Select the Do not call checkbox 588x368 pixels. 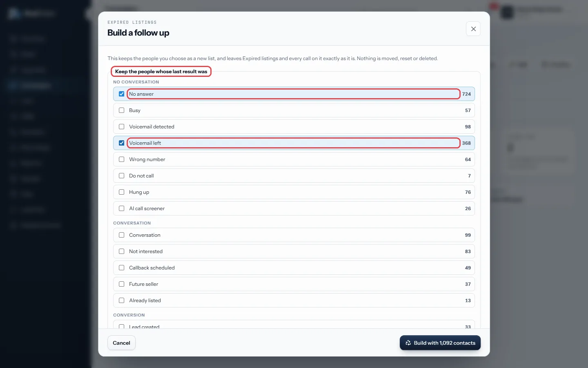[x=122, y=176]
